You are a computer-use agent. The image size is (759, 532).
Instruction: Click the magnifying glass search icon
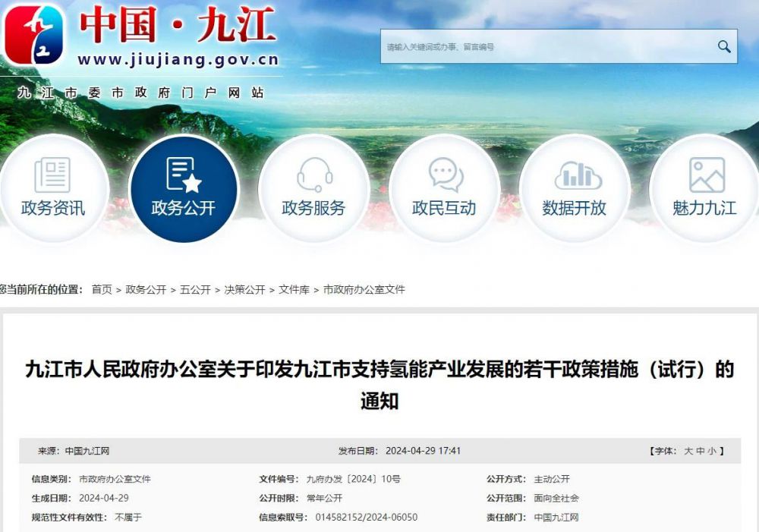pyautogui.click(x=723, y=47)
